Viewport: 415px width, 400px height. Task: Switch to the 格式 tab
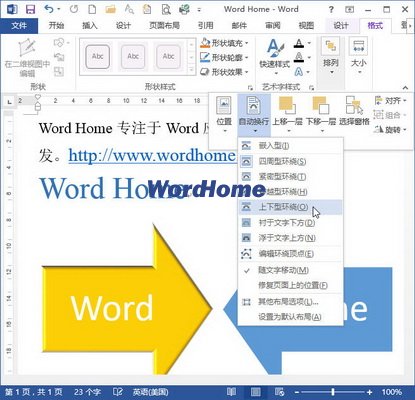pos(375,25)
